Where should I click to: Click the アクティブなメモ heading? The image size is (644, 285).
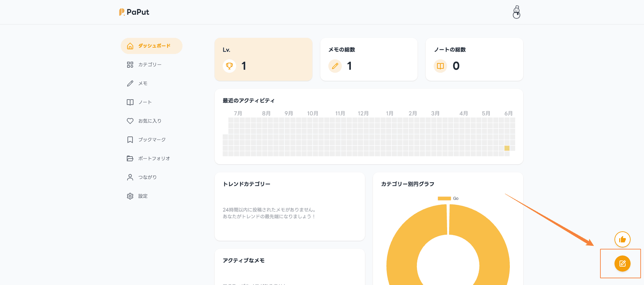pos(244,261)
